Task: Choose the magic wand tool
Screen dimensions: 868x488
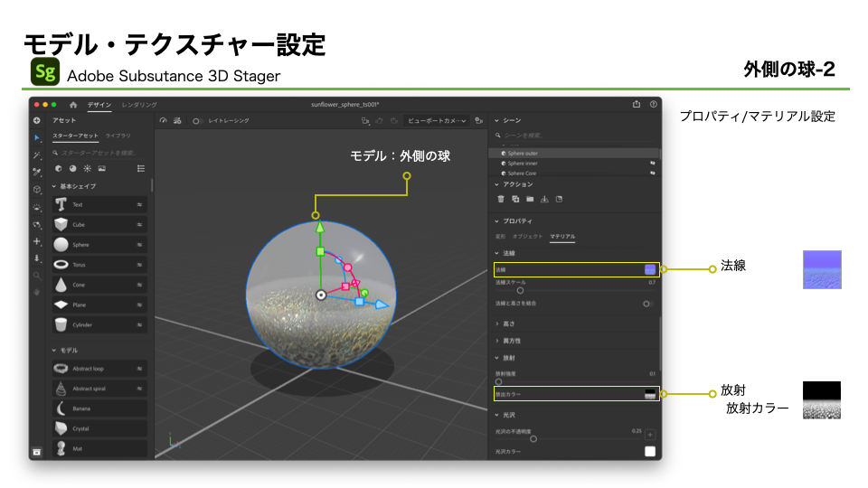Action: (x=37, y=155)
